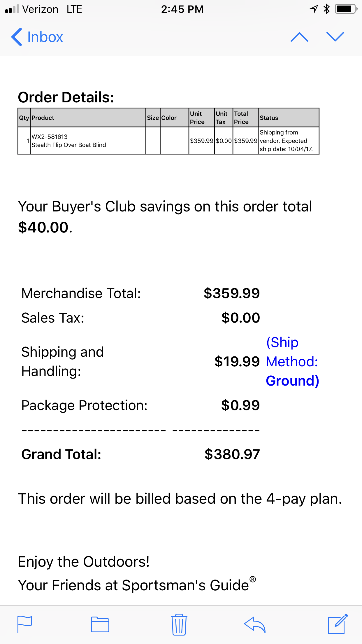Flag this email message
This screenshot has width=362, height=644.
click(25, 624)
